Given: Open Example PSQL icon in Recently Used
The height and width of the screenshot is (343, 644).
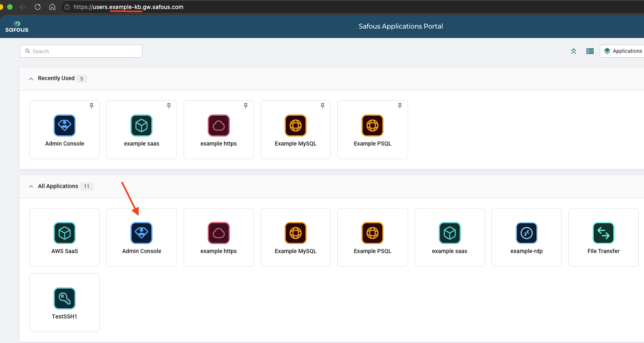Looking at the screenshot, I should [x=372, y=125].
